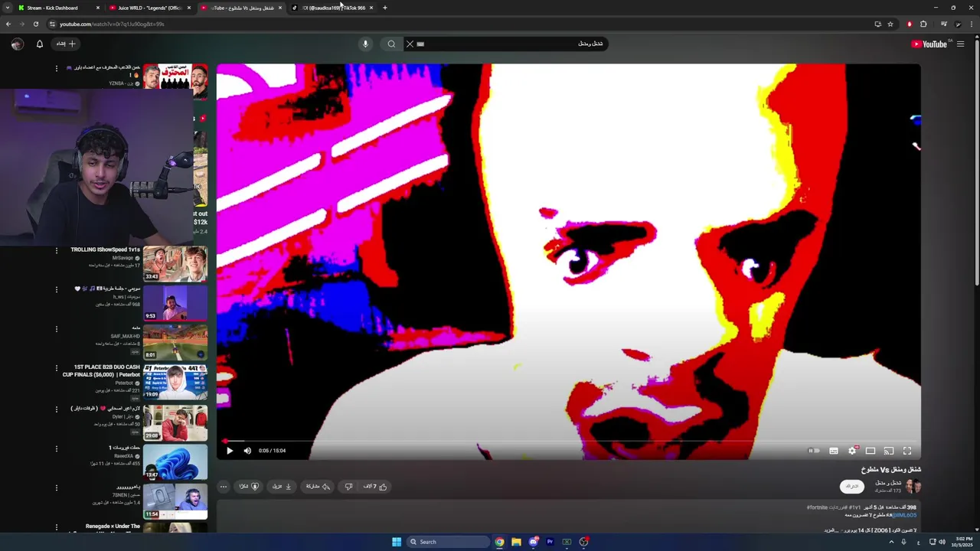Screen dimensions: 980x551
Task: Open the YouTube logo home link
Action: [929, 44]
